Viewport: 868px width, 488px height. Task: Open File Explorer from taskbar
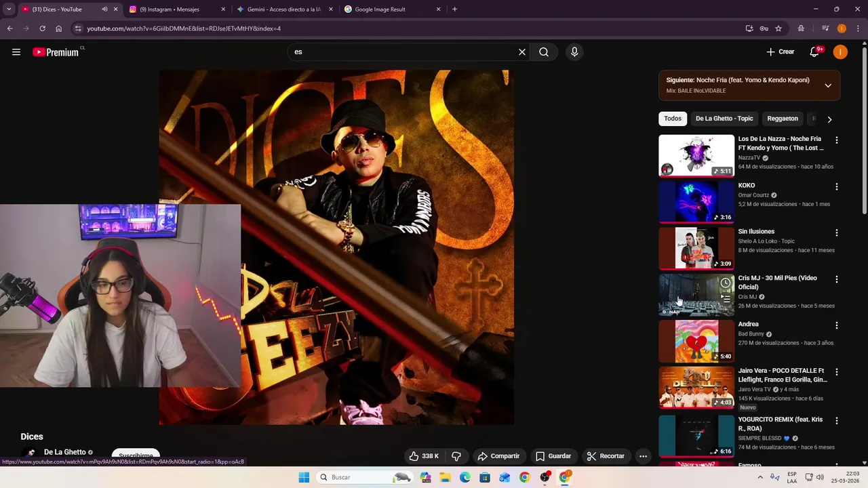pyautogui.click(x=446, y=477)
